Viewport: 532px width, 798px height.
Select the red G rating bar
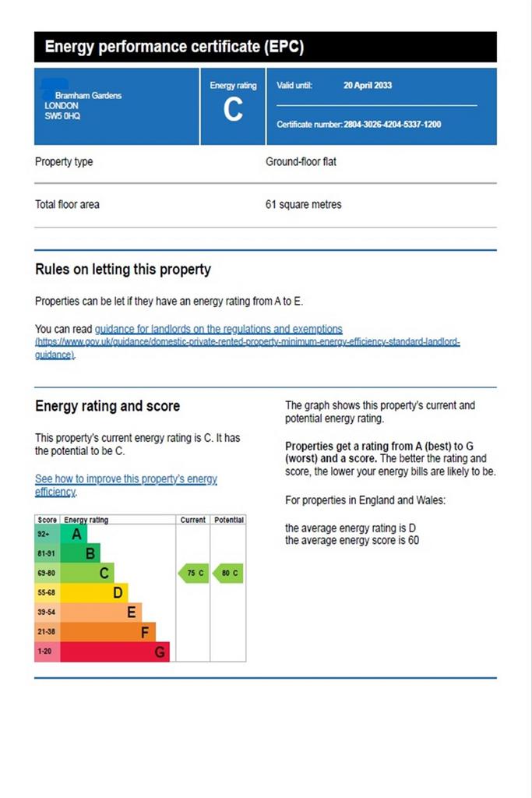click(115, 651)
